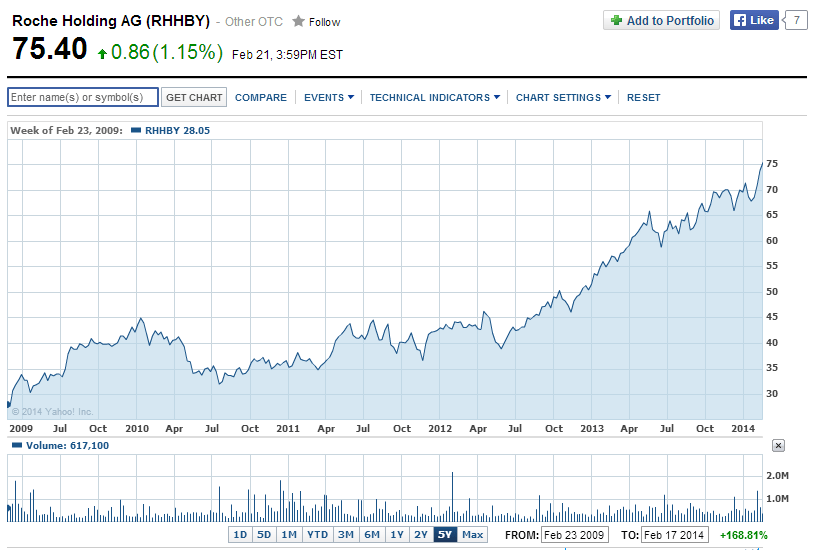Close the Volume panel with the x button

(778, 446)
